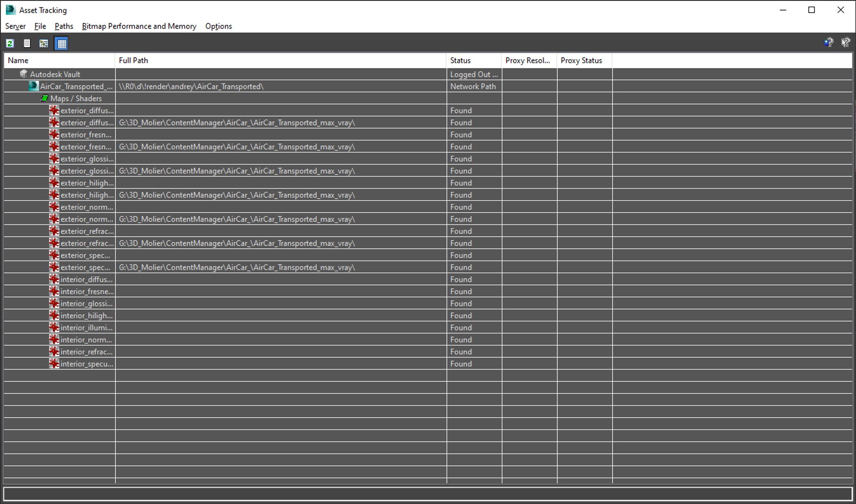This screenshot has width=856, height=504.
Task: Open the Options menu
Action: (218, 26)
